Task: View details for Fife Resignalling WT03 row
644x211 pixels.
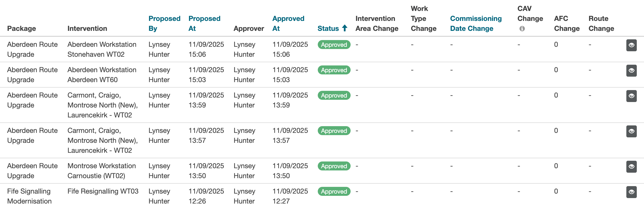Action: pyautogui.click(x=632, y=192)
